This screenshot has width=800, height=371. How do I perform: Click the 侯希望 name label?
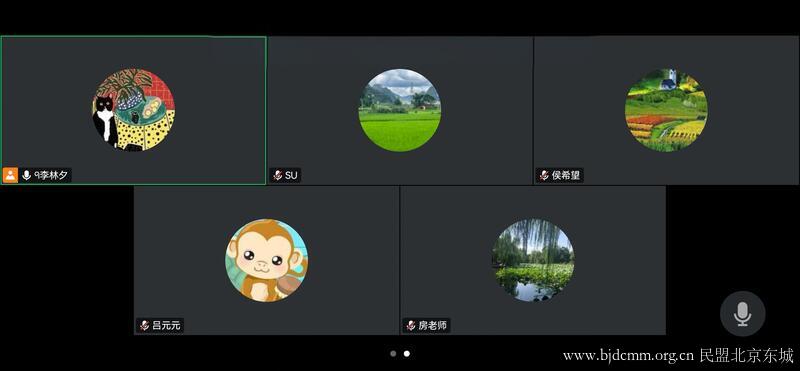click(x=566, y=176)
